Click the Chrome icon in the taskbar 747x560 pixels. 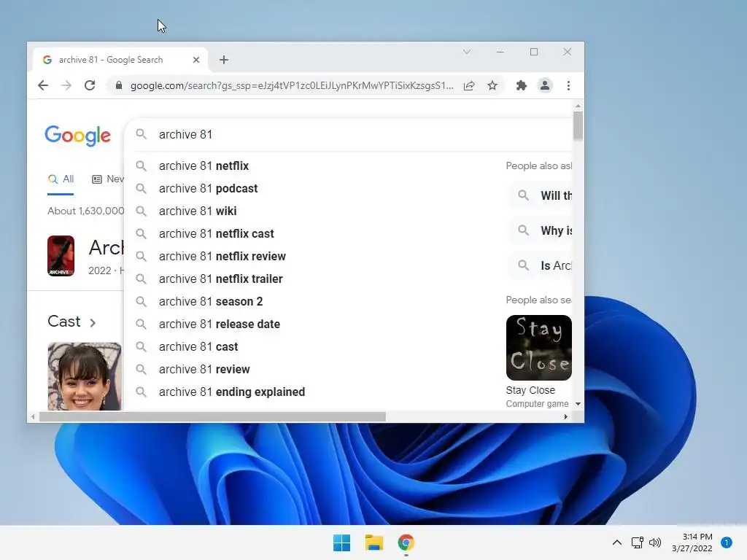coord(406,542)
